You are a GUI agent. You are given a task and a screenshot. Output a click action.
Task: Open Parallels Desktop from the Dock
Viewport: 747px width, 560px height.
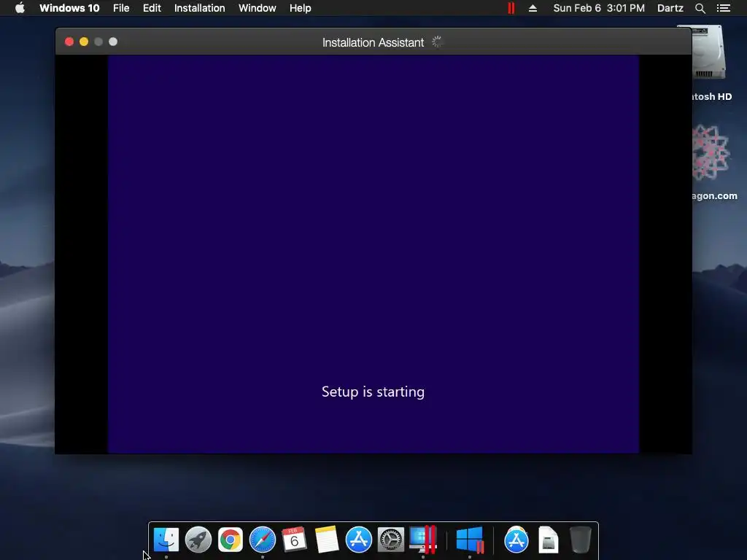[x=423, y=540]
